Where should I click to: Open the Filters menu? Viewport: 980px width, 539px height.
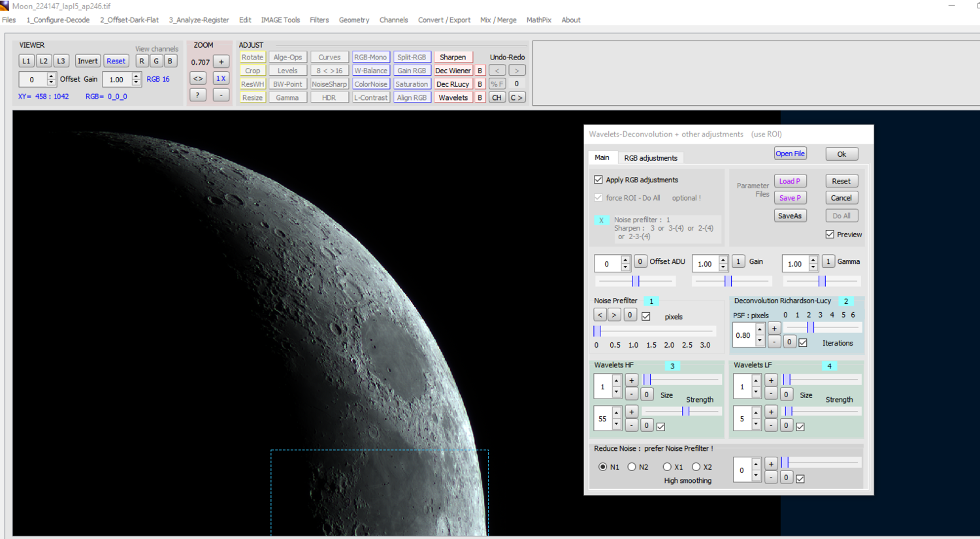click(319, 20)
